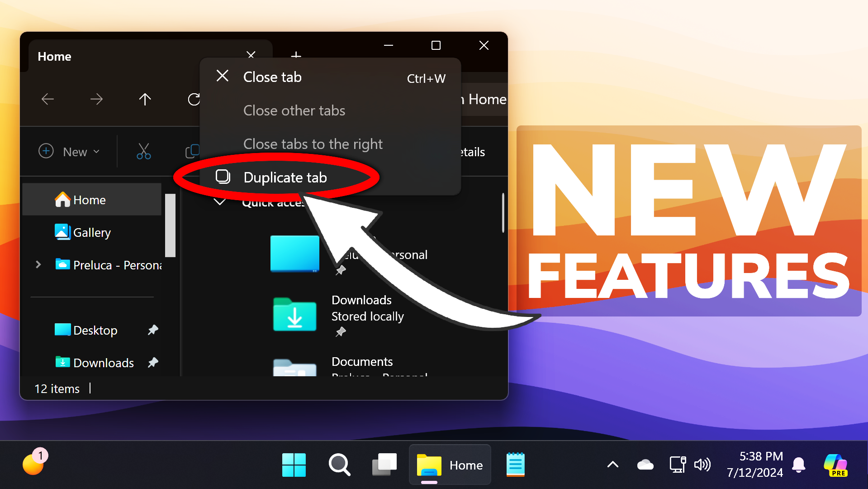Open the New dropdown menu
The width and height of the screenshot is (868, 489).
[x=70, y=152]
